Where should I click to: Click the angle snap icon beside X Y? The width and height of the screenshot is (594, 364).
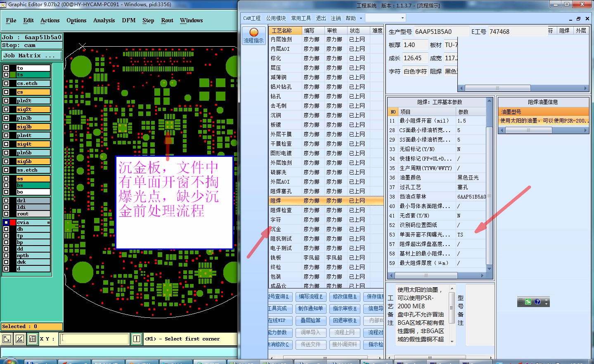click(20, 339)
